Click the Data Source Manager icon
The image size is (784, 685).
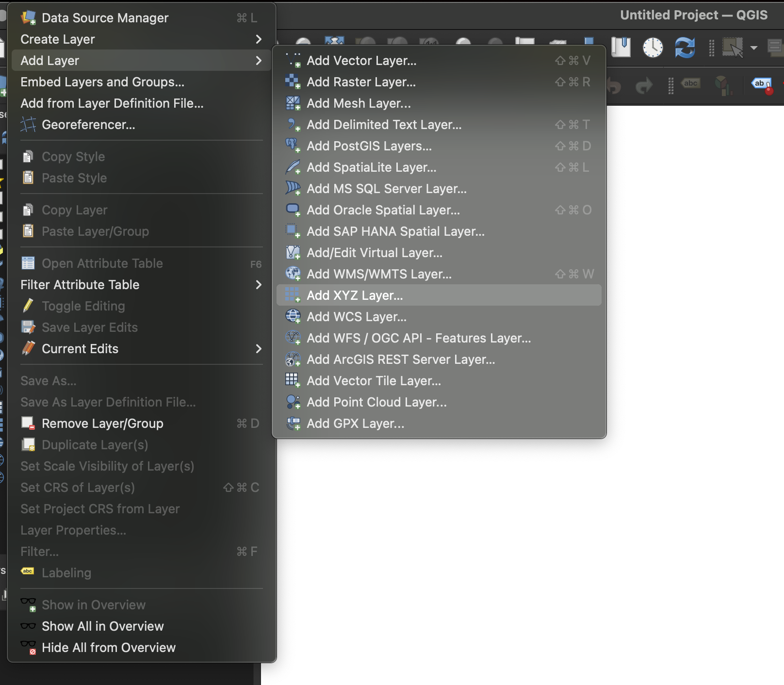coord(28,18)
